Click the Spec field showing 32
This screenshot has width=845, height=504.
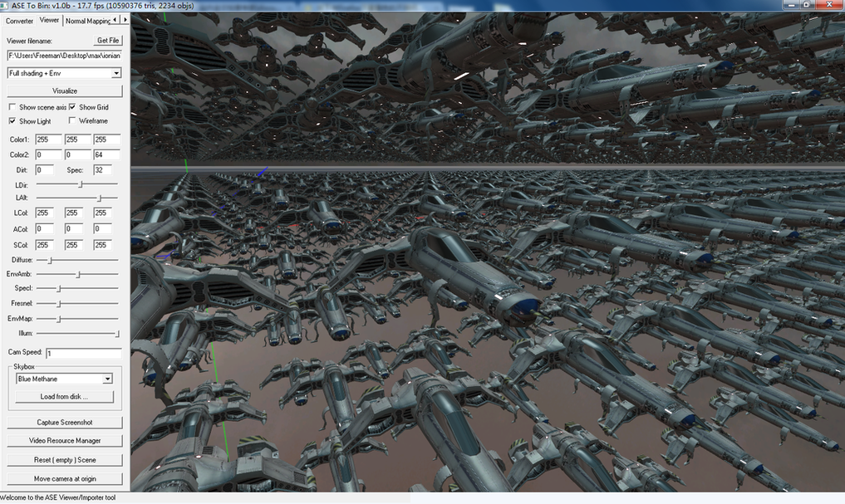[x=102, y=170]
